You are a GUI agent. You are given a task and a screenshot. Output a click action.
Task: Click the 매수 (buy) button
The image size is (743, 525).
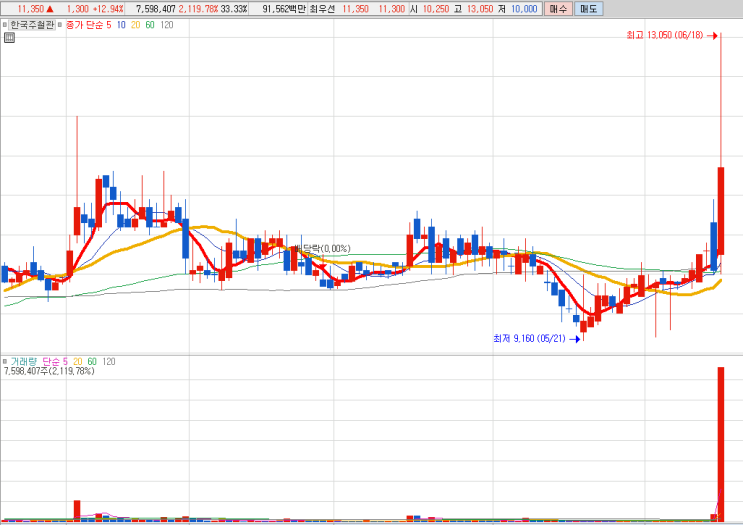[558, 9]
